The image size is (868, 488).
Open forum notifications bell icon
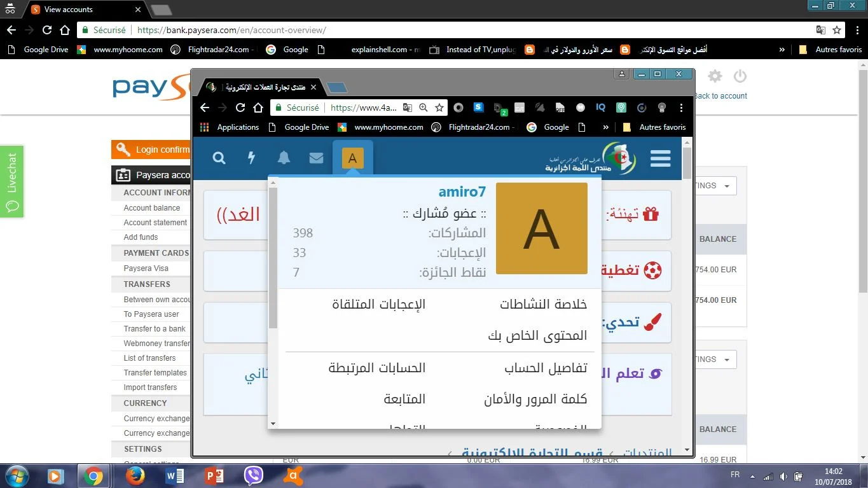[x=284, y=158]
